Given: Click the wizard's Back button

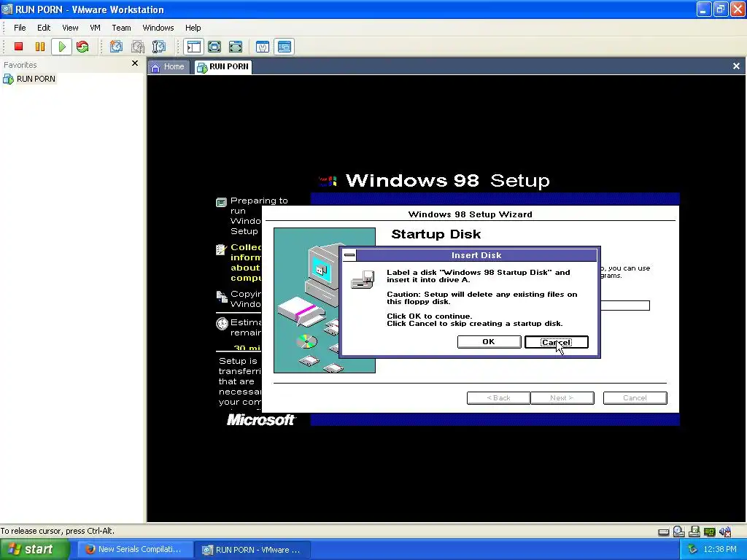Looking at the screenshot, I should [498, 397].
